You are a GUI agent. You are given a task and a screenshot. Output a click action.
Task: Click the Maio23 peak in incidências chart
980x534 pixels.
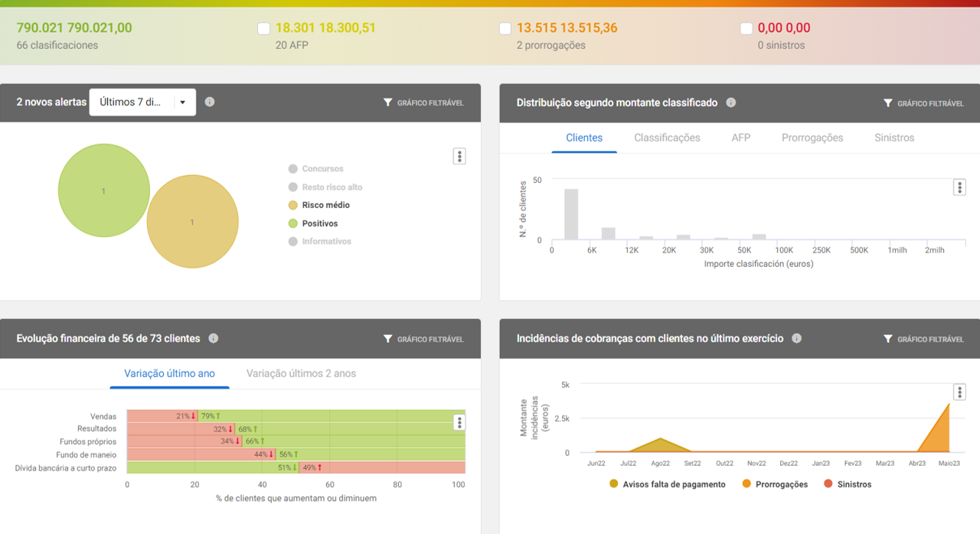point(949,404)
